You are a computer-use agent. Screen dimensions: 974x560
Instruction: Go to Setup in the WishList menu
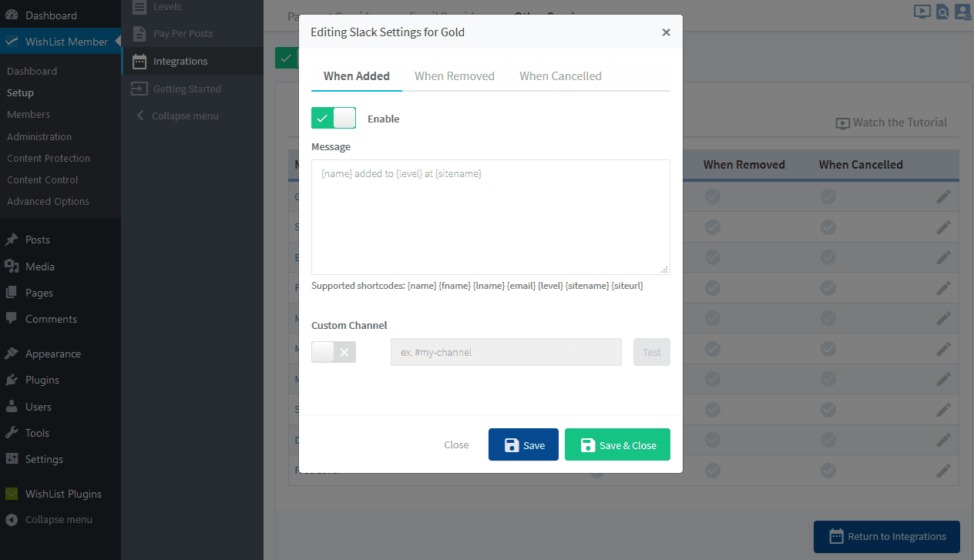tap(20, 92)
